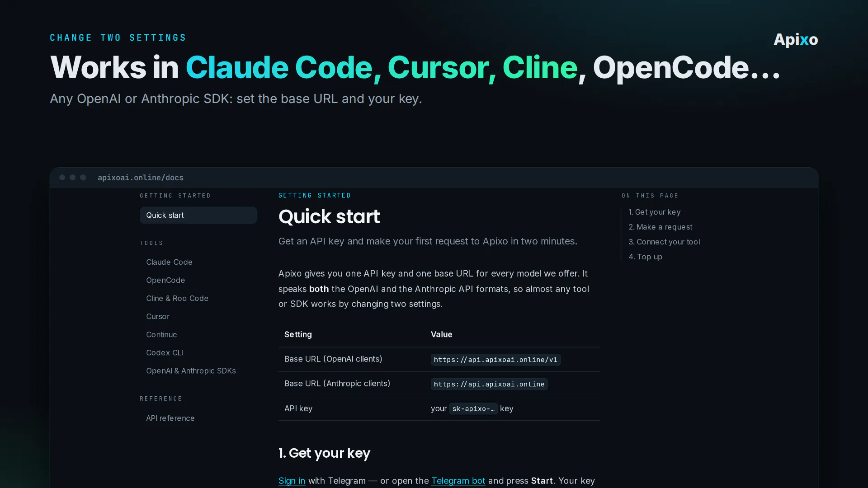This screenshot has width=868, height=488.
Task: Select OpenCode in the Tools list
Action: pyautogui.click(x=165, y=280)
